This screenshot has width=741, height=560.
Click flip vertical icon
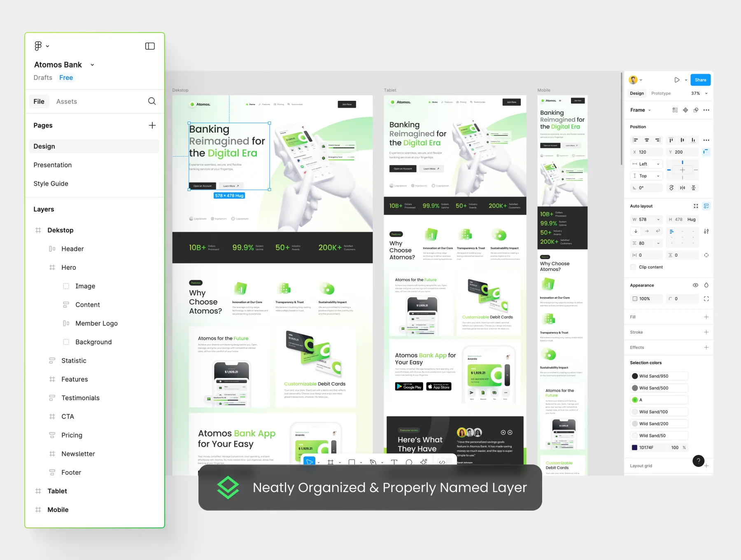694,188
